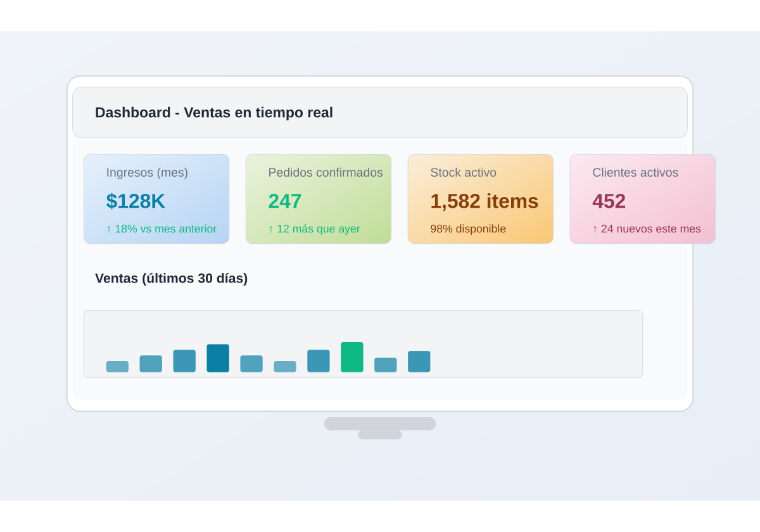Image resolution: width=760 pixels, height=532 pixels.
Task: Click the Dashboard - Ventas en tiempo real title
Action: 214,113
